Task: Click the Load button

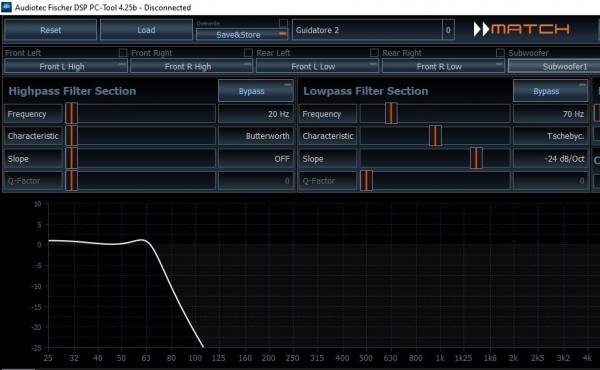Action: tap(146, 30)
